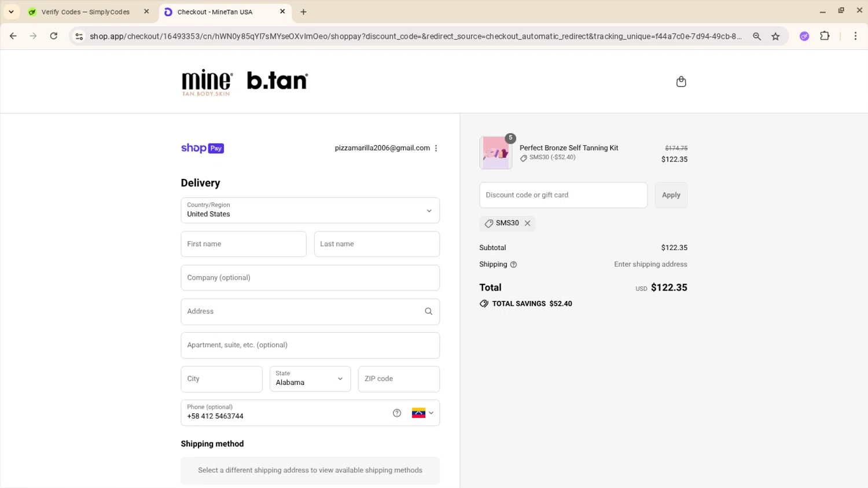868x488 pixels.
Task: Click the City field
Action: 222,379
